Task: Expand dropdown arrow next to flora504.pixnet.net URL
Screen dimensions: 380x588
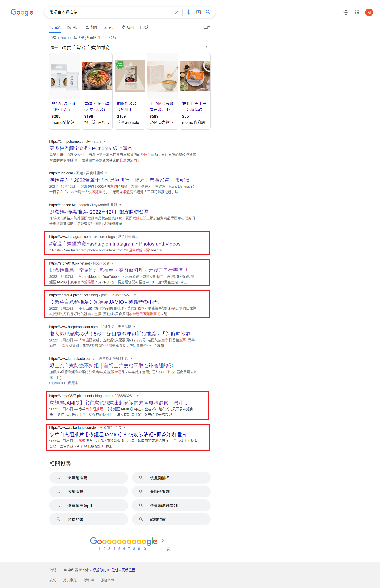Action: [135, 295]
